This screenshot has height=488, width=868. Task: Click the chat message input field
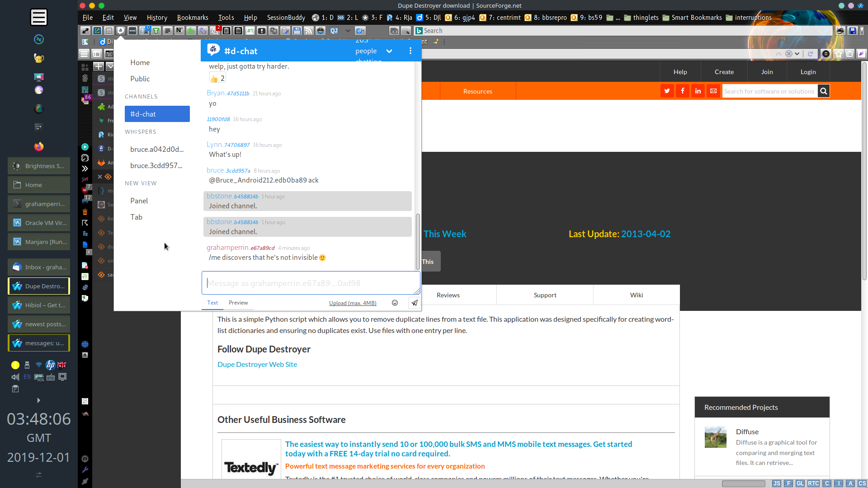(x=311, y=283)
